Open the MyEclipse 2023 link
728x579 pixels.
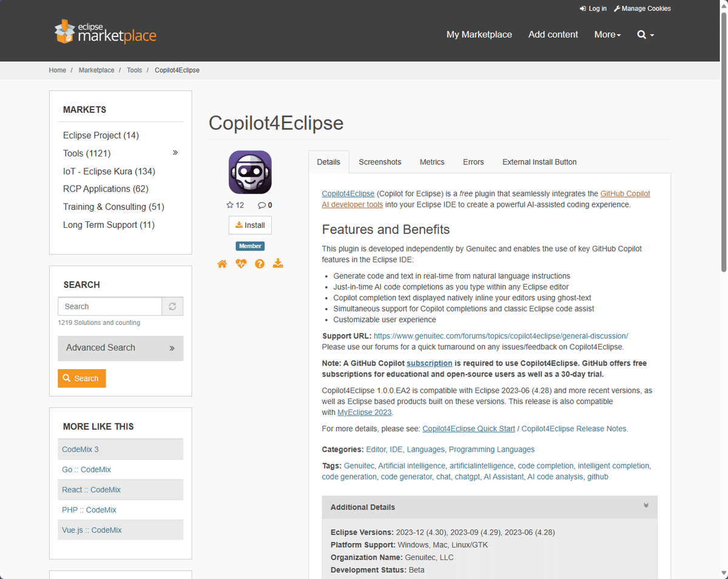pyautogui.click(x=364, y=412)
